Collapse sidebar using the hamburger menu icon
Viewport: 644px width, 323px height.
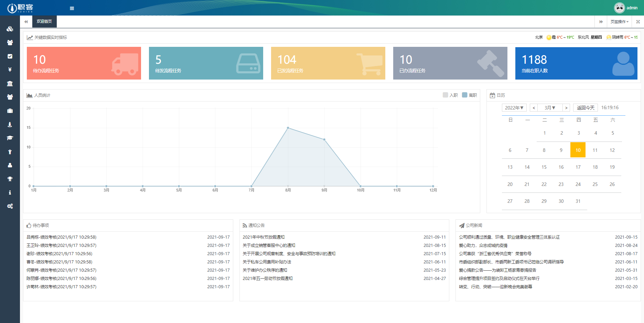click(x=72, y=8)
